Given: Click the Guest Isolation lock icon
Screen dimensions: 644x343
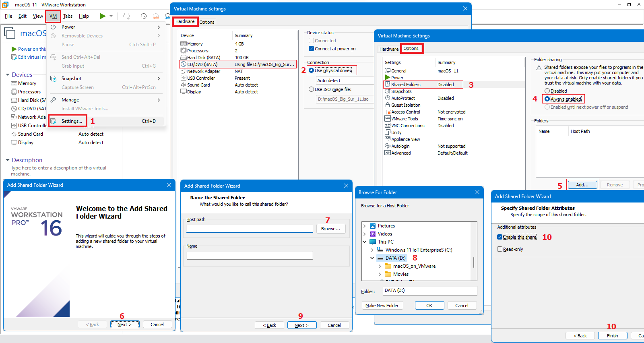Looking at the screenshot, I should click(388, 105).
